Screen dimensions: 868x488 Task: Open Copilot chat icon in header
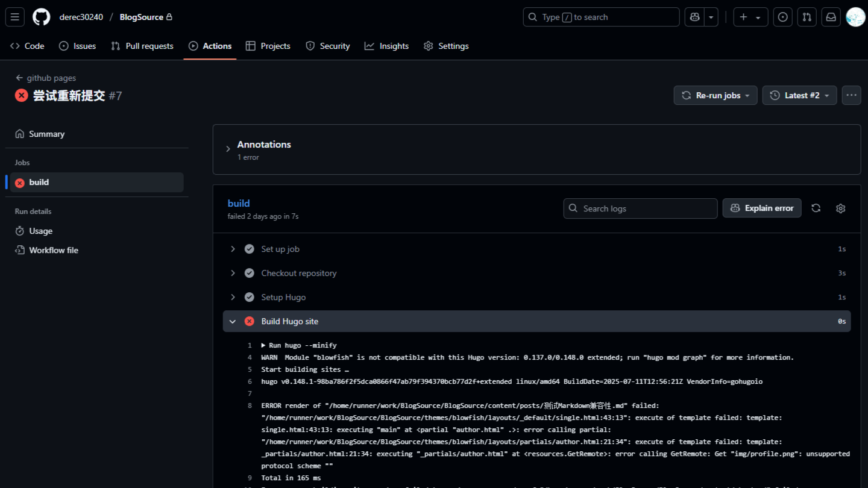pyautogui.click(x=694, y=17)
